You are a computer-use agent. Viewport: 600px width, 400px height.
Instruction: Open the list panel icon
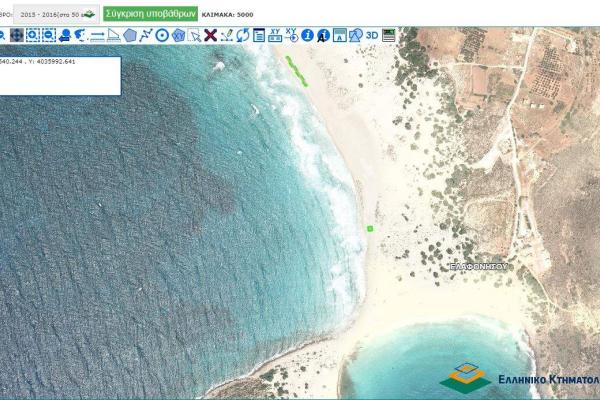259,35
